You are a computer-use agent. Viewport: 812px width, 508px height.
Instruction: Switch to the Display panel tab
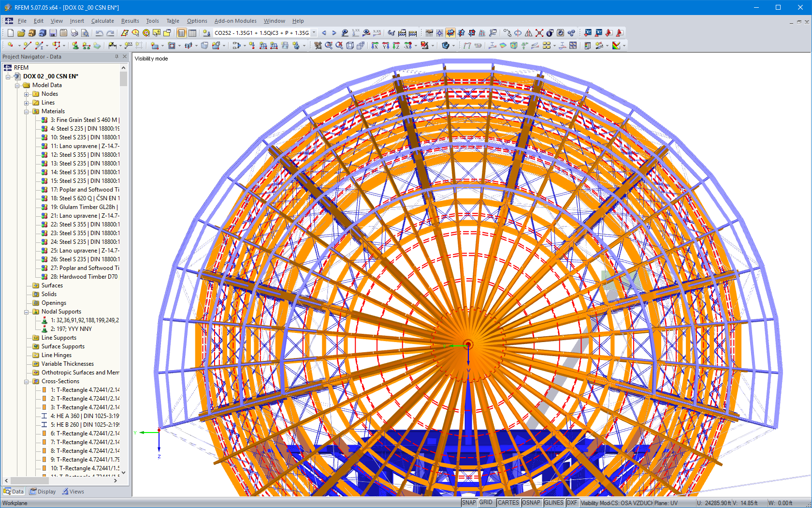(x=43, y=491)
